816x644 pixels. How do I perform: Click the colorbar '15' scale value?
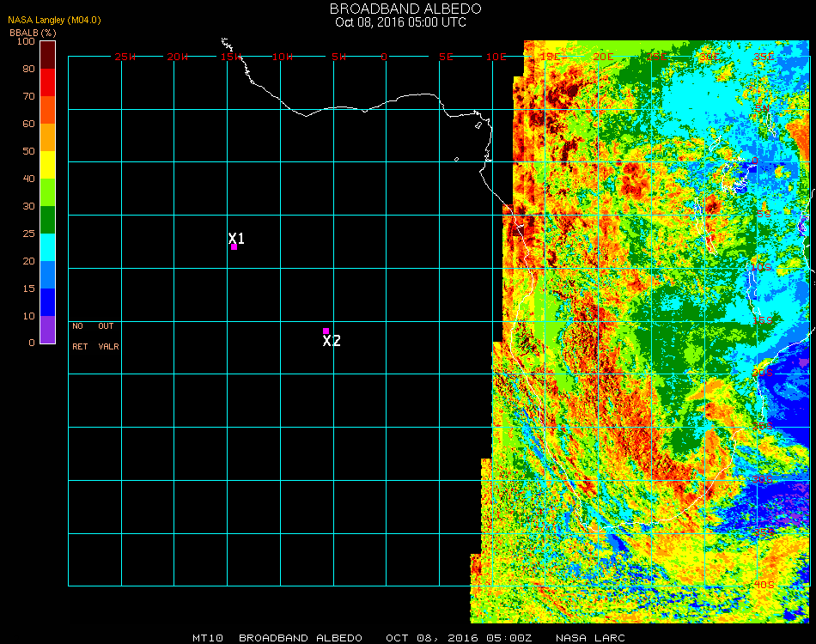click(28, 289)
